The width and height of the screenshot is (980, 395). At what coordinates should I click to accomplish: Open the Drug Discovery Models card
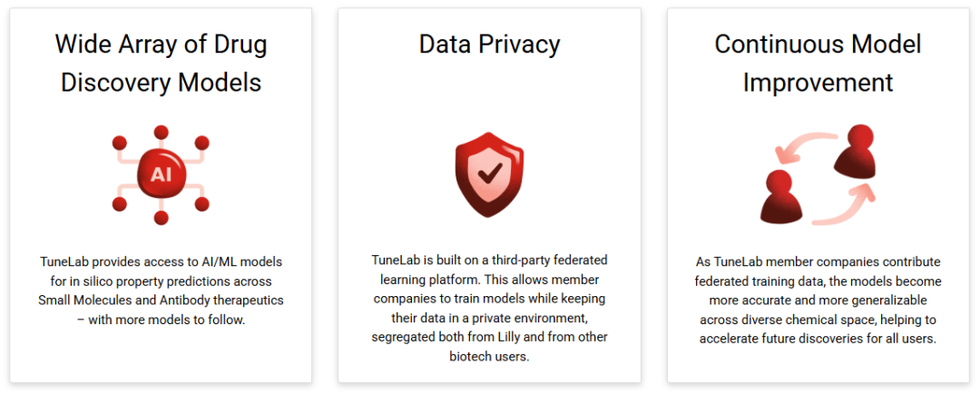coord(161,195)
